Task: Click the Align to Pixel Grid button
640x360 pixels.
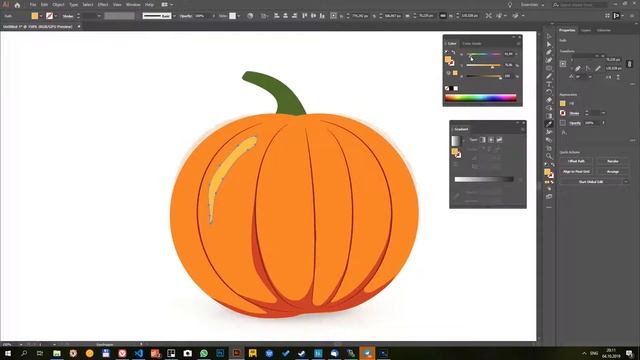Action: click(576, 171)
